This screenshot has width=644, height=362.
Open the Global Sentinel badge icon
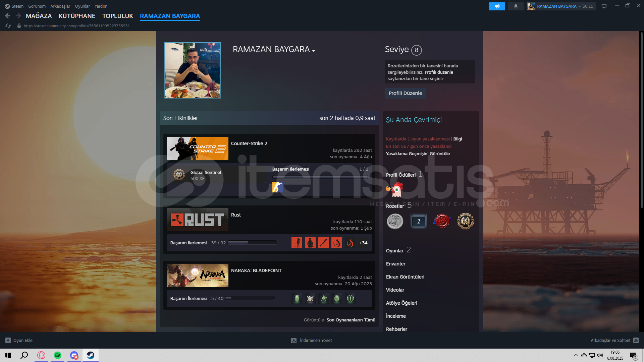(179, 175)
